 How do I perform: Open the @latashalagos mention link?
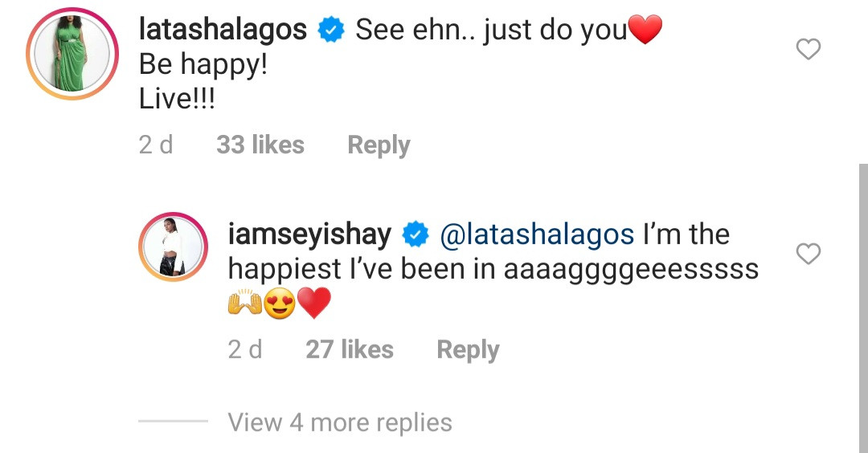(x=537, y=235)
